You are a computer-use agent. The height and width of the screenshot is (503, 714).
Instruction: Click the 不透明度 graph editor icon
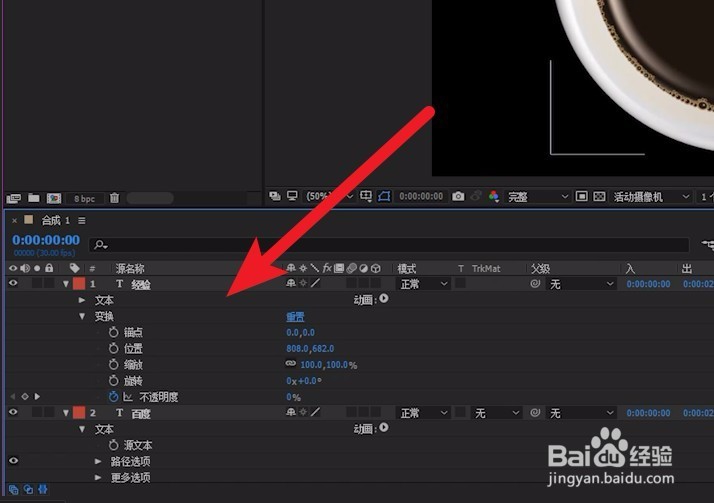tap(128, 397)
